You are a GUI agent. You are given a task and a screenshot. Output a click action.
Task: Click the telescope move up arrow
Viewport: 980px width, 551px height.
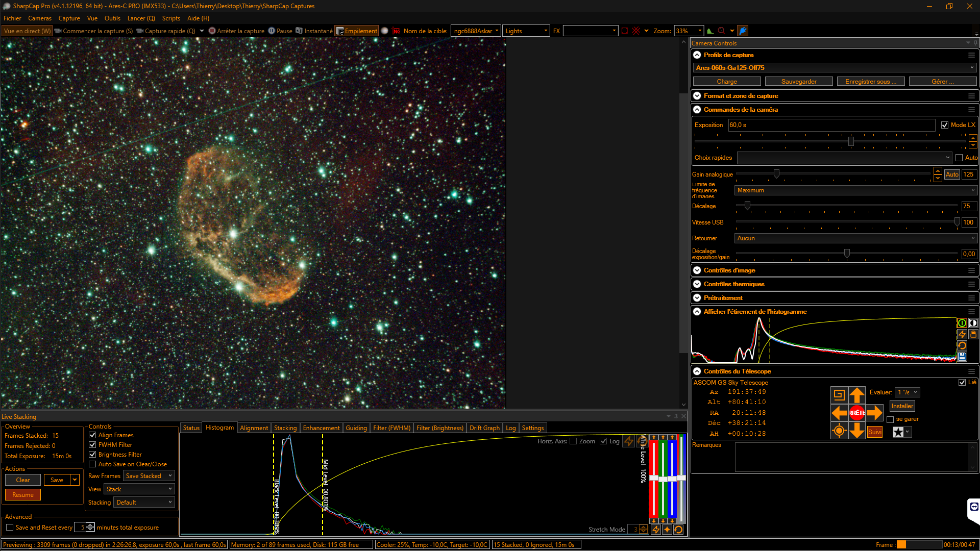pyautogui.click(x=857, y=395)
